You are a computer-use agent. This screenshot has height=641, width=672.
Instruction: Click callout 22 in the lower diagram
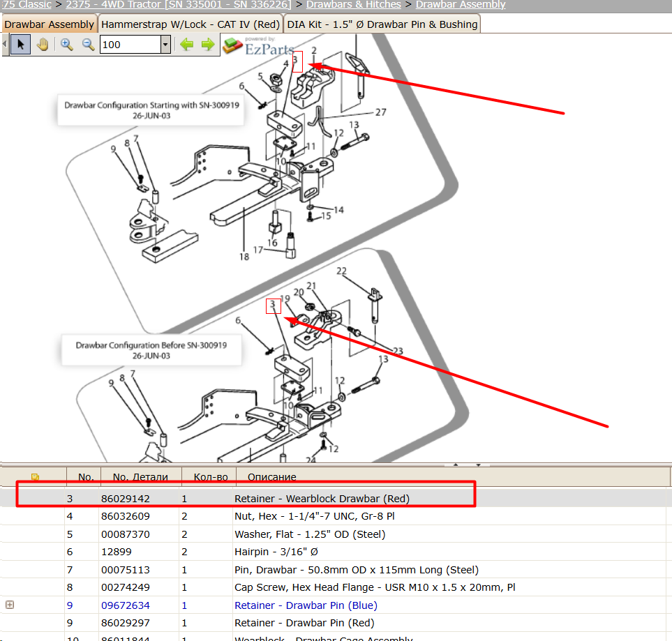click(x=341, y=271)
